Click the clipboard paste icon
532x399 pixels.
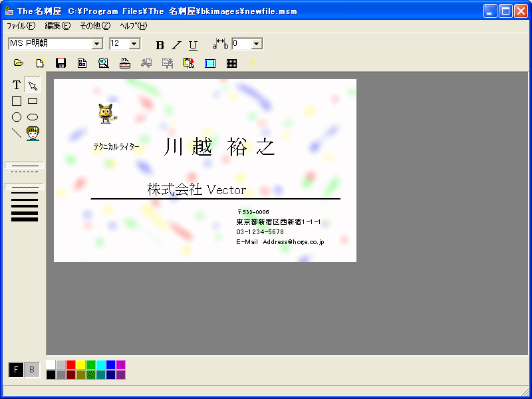click(x=189, y=63)
